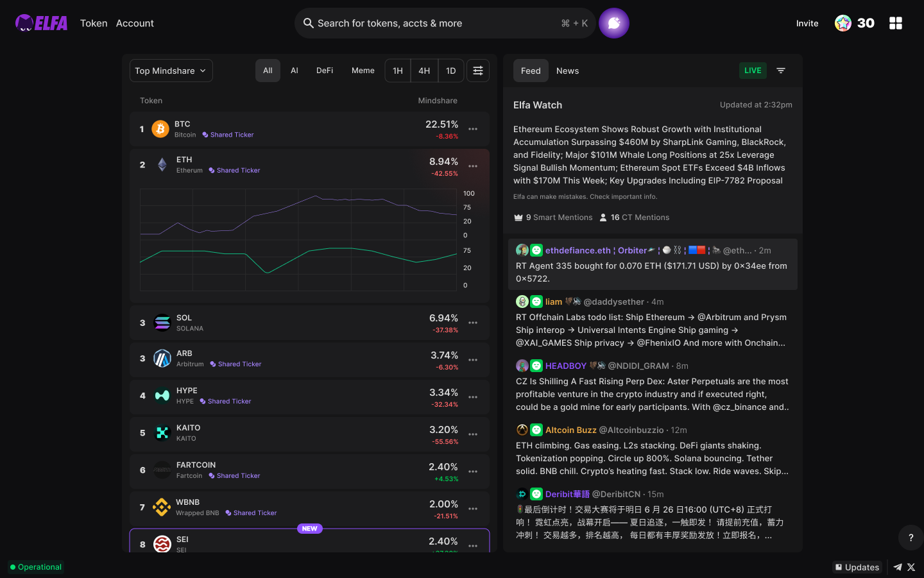
Task: Click the WBNB coin icon
Action: (162, 507)
